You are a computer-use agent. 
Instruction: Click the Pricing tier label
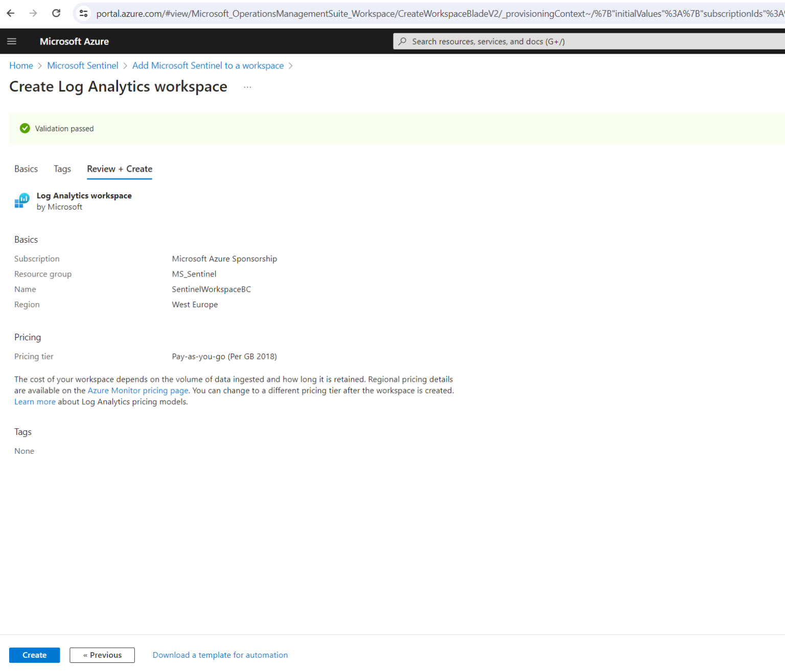click(x=34, y=357)
